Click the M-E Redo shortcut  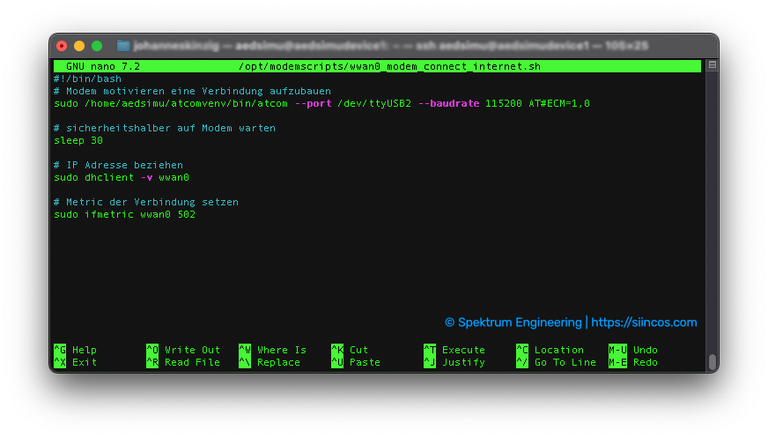(633, 362)
